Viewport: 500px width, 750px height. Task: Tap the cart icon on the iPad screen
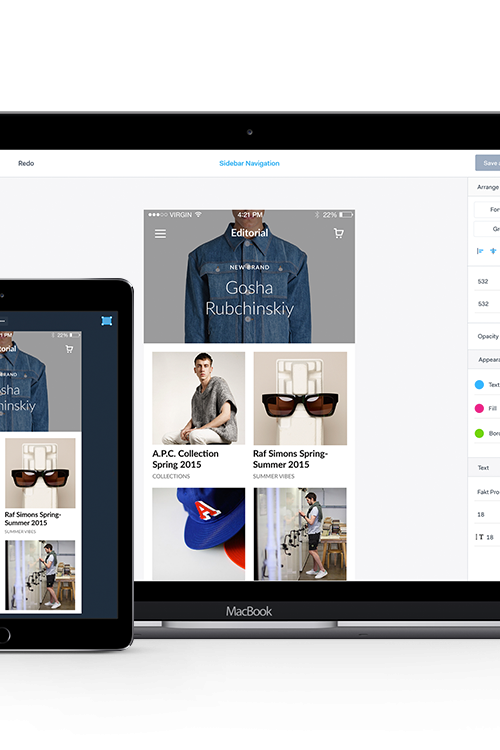[69, 349]
